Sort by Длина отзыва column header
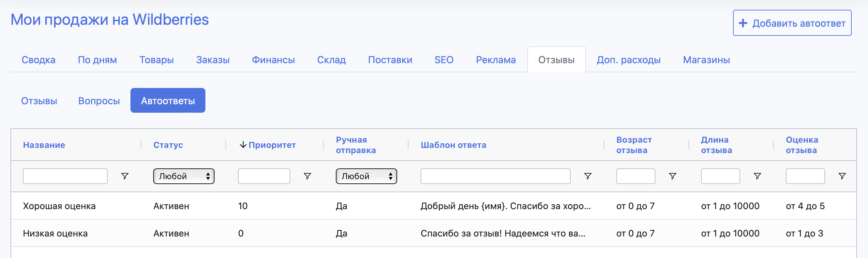 click(x=717, y=145)
